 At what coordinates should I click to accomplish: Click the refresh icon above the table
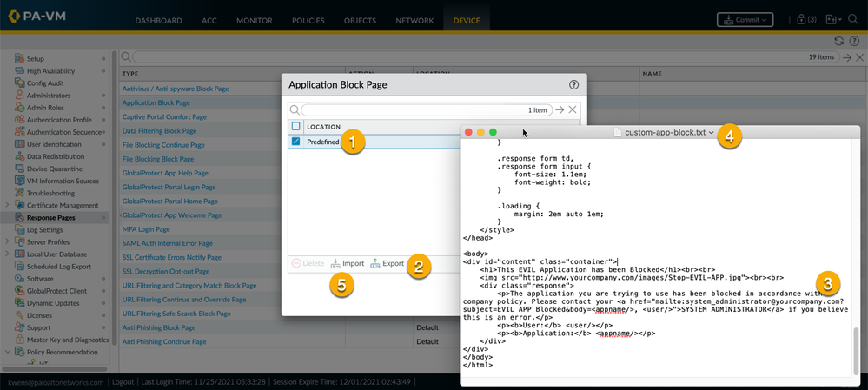838,41
